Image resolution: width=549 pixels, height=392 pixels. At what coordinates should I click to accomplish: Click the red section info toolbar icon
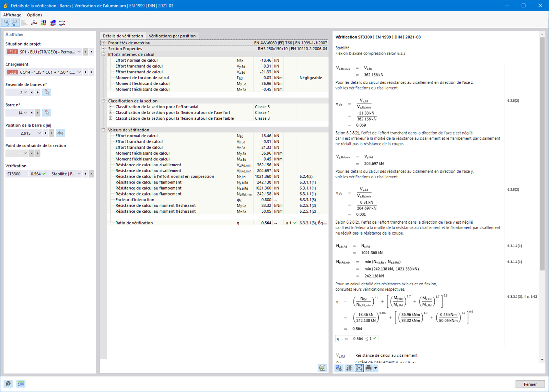pos(52,23)
